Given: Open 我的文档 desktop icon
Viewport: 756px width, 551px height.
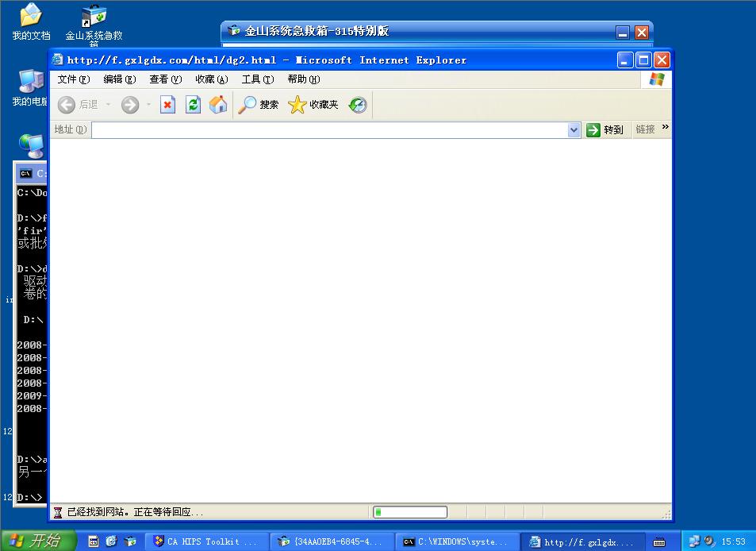Looking at the screenshot, I should (x=31, y=21).
